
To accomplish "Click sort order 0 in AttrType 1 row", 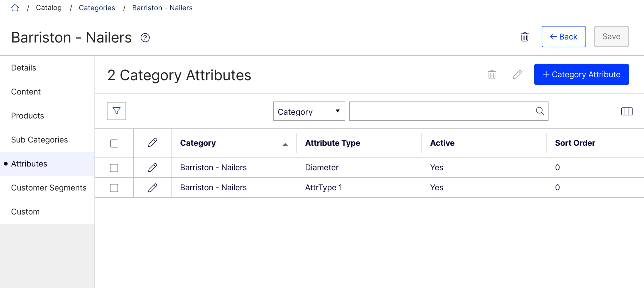I will (557, 187).
